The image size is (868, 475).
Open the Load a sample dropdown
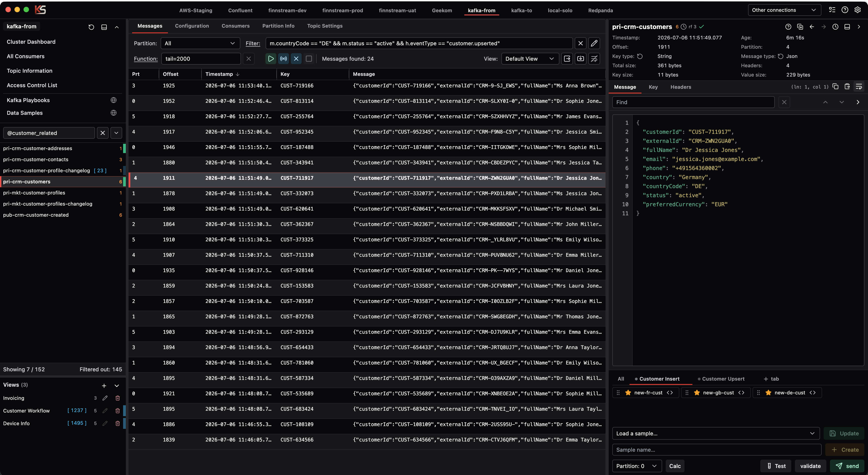[716, 434]
